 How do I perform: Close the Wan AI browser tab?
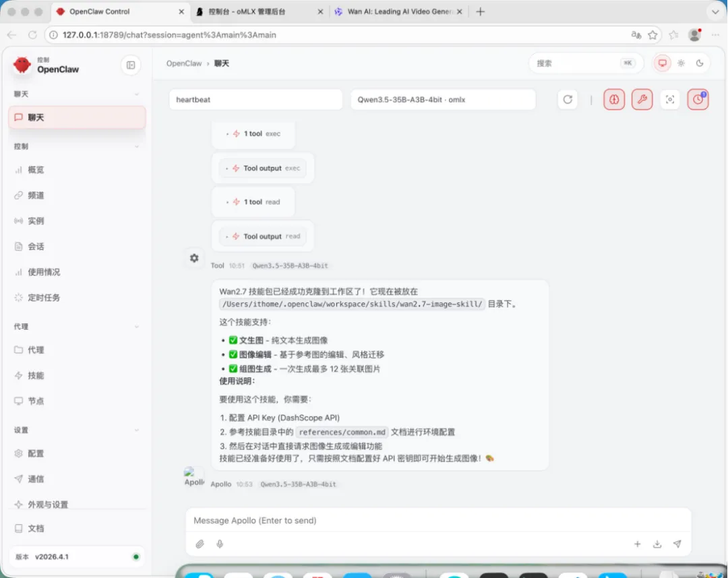pos(460,11)
